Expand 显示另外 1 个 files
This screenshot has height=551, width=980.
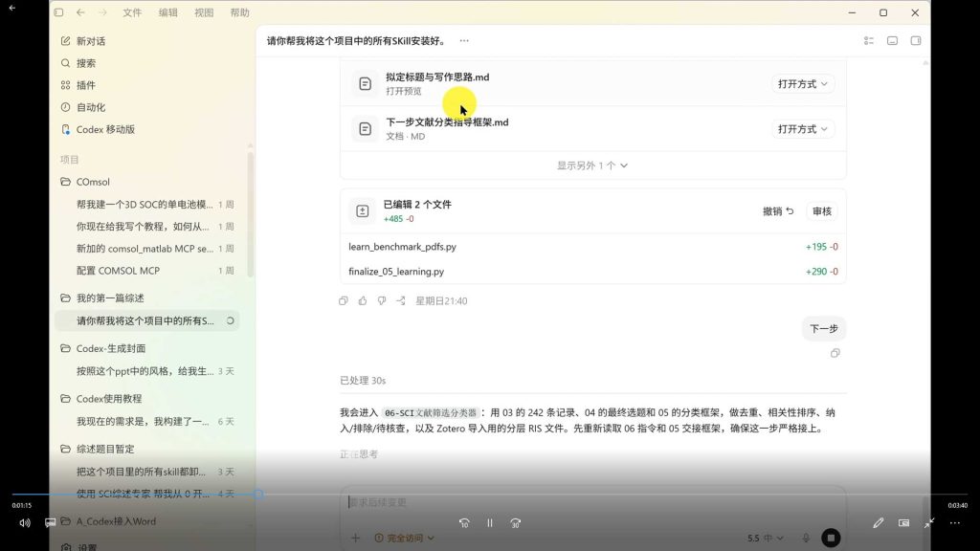pos(592,165)
